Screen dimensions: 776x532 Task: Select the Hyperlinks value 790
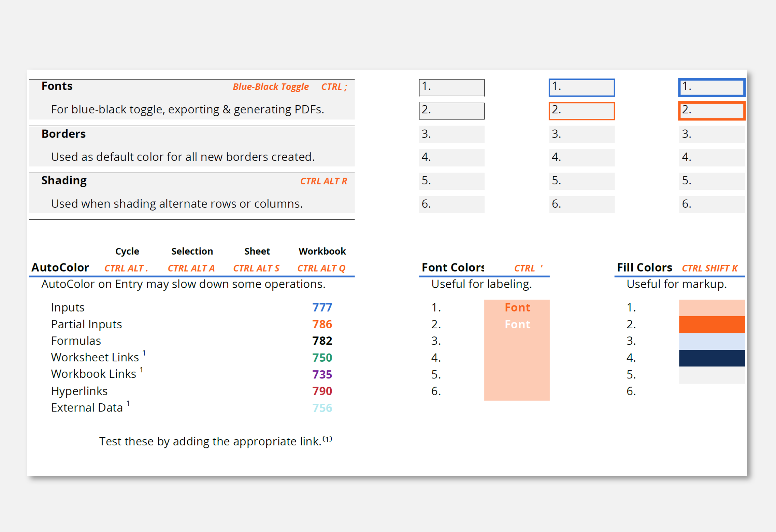[322, 391]
